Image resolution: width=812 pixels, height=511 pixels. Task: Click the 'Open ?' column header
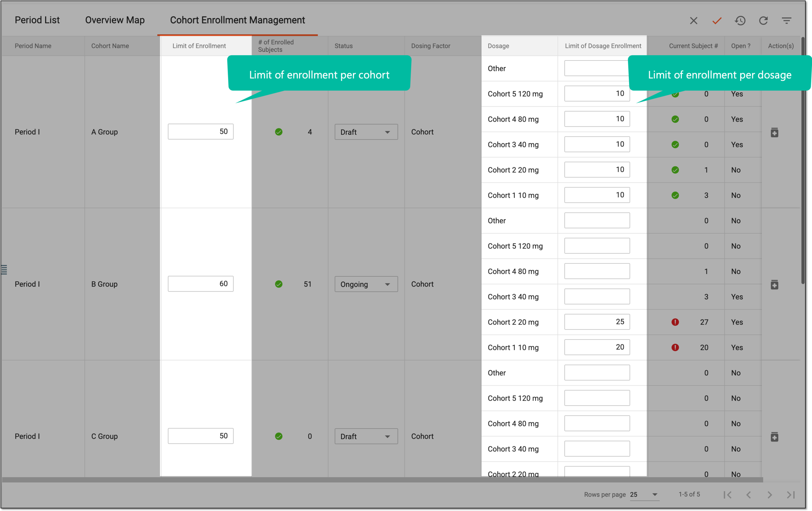tap(741, 46)
